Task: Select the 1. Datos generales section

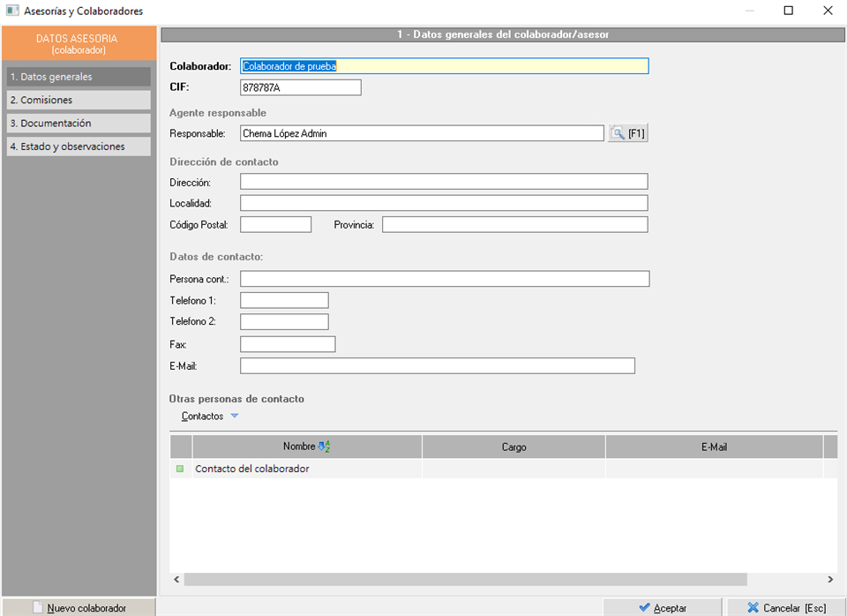Action: click(79, 77)
